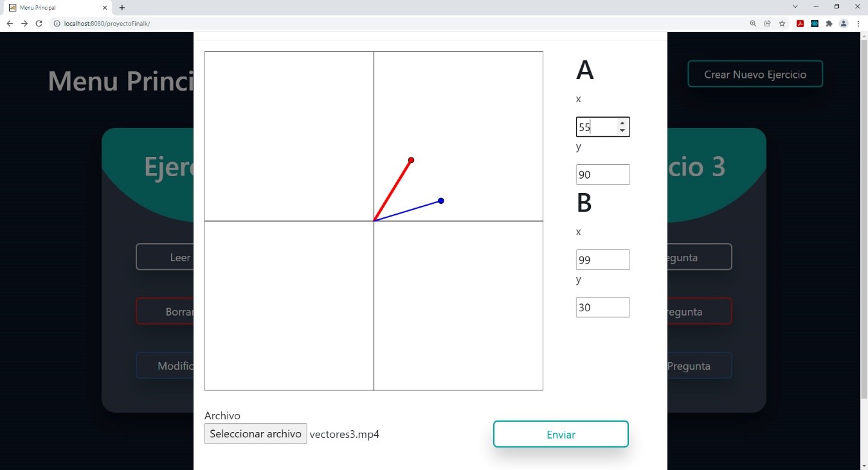868x470 pixels.
Task: Open the Adobe Acrobat extension
Action: (x=800, y=24)
